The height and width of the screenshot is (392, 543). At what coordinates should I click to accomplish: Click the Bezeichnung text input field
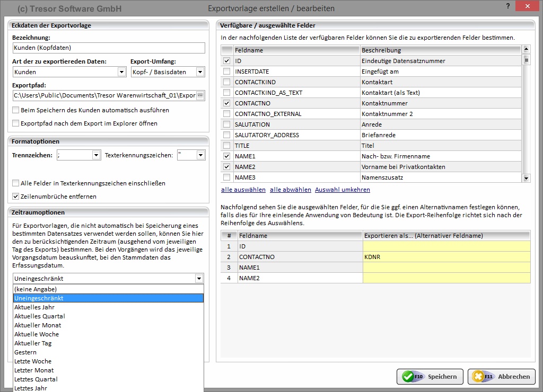(108, 48)
